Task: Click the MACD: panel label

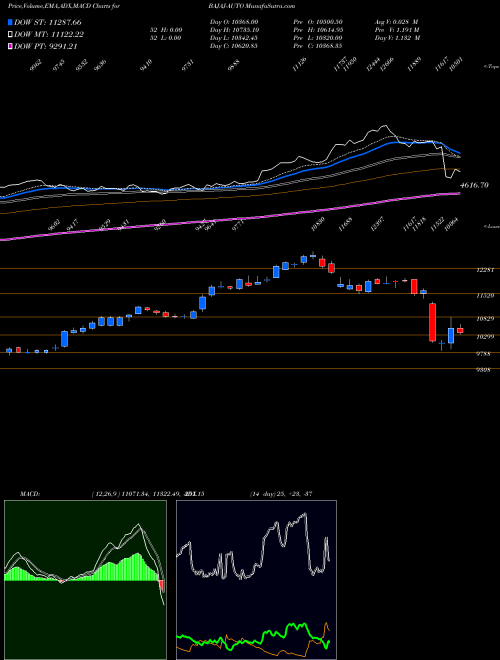Action: pyautogui.click(x=29, y=494)
